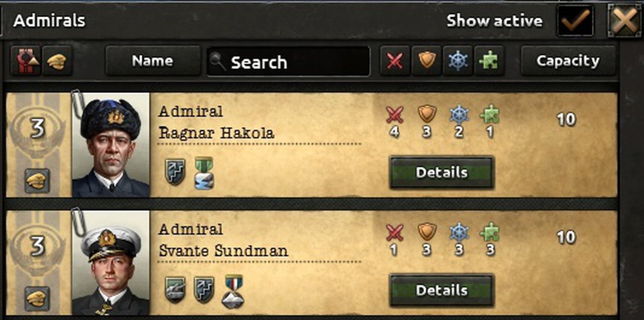Sort by coordination puzzle piece icon
The height and width of the screenshot is (320, 644).
point(489,61)
